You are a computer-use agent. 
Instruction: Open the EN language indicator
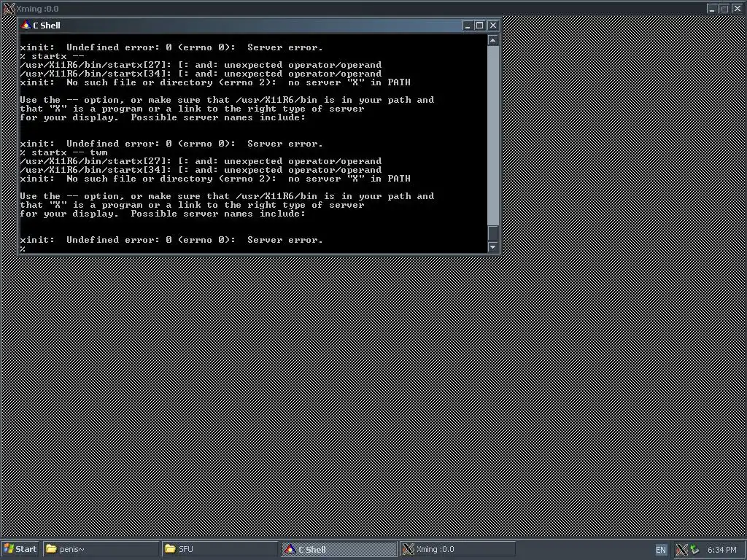pos(661,550)
